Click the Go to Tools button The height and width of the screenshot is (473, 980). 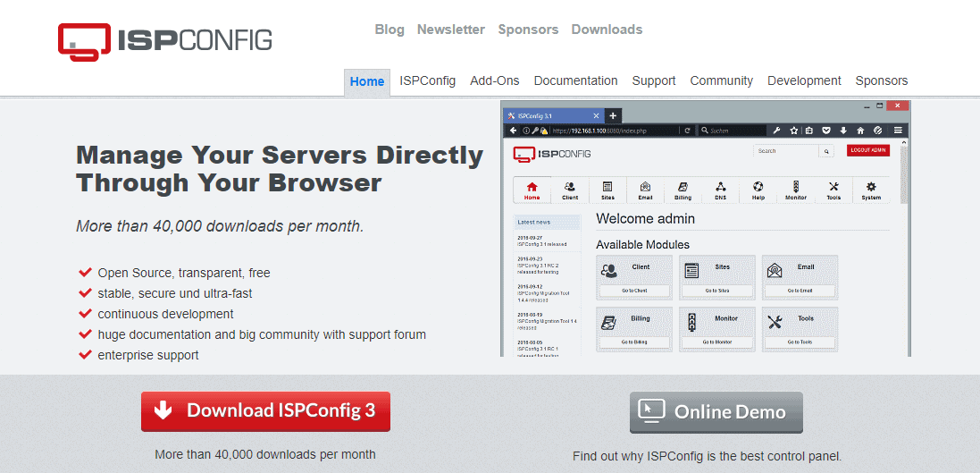click(x=800, y=342)
